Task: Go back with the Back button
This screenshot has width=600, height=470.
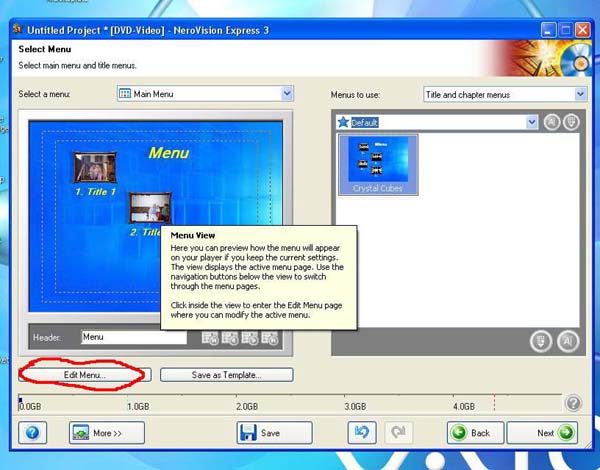Action: click(x=475, y=433)
